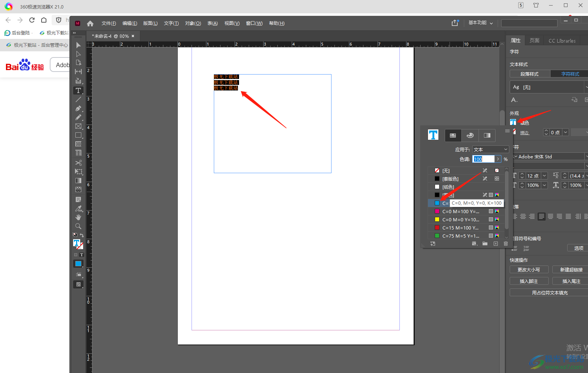Image resolution: width=588 pixels, height=373 pixels.
Task: Click the 更改大小写 button
Action: click(x=529, y=270)
